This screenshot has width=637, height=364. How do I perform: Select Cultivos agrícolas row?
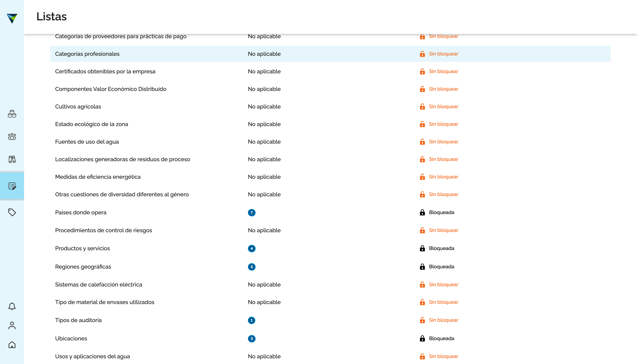tap(78, 106)
